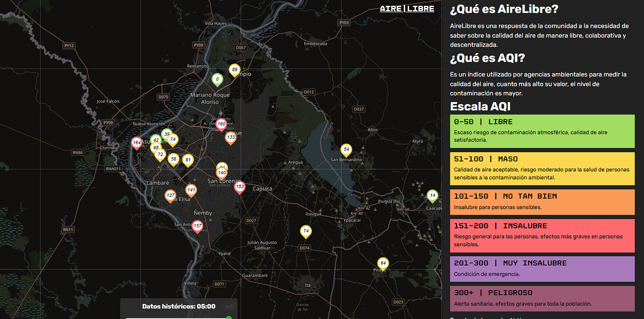Click the green 14 marker near Caacupé

click(433, 196)
